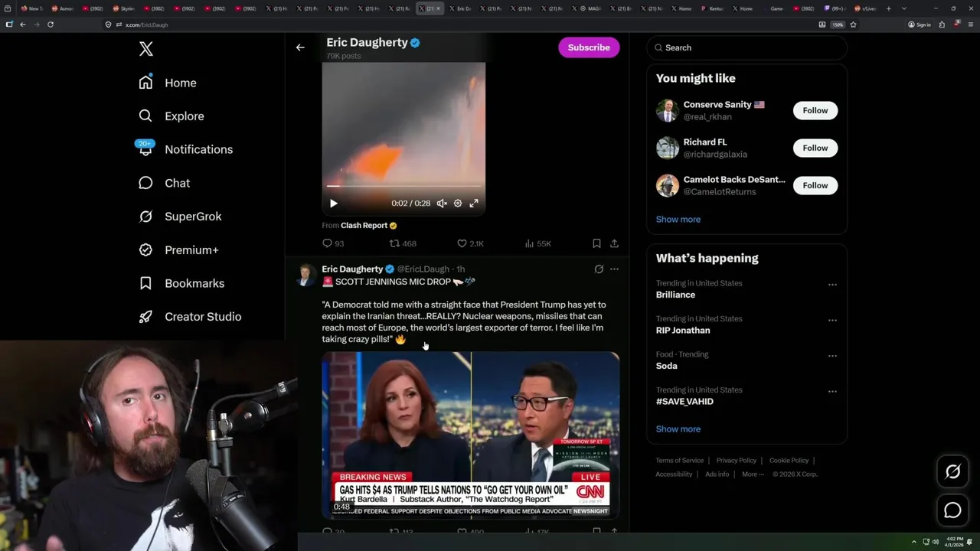
Task: Show hidden system tray icons
Action: click(914, 542)
